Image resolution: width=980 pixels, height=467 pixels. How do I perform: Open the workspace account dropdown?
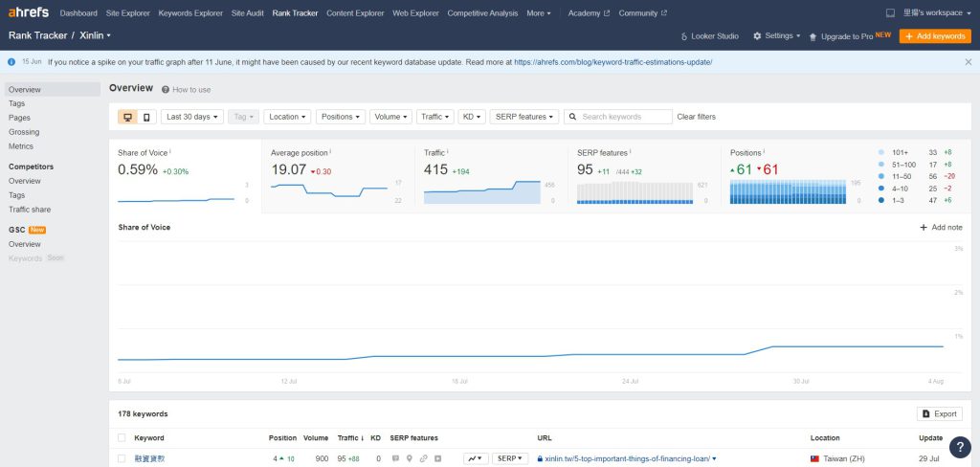click(x=938, y=13)
